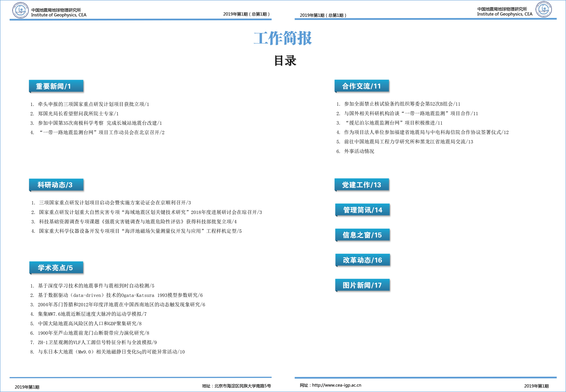566x392 pixels.
Task: Select entry 与国外相关科研机构洽谈“一带一路地震监测”项目合作/11
Action: (411, 113)
